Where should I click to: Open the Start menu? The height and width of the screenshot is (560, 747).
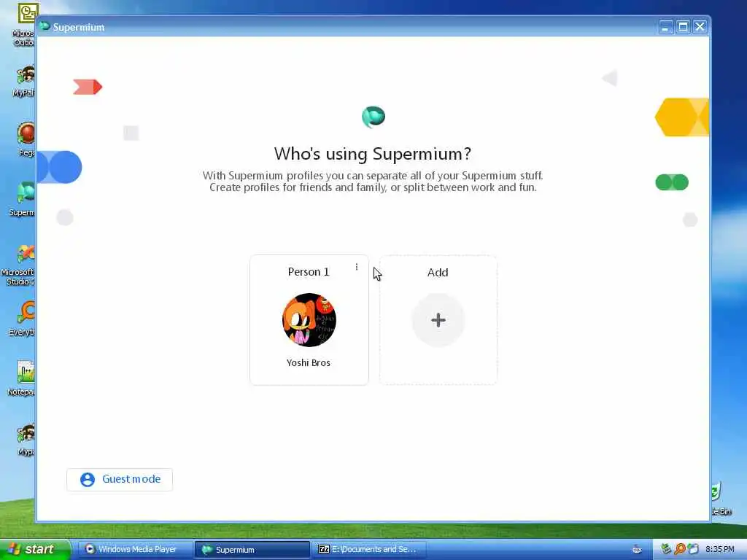35,550
